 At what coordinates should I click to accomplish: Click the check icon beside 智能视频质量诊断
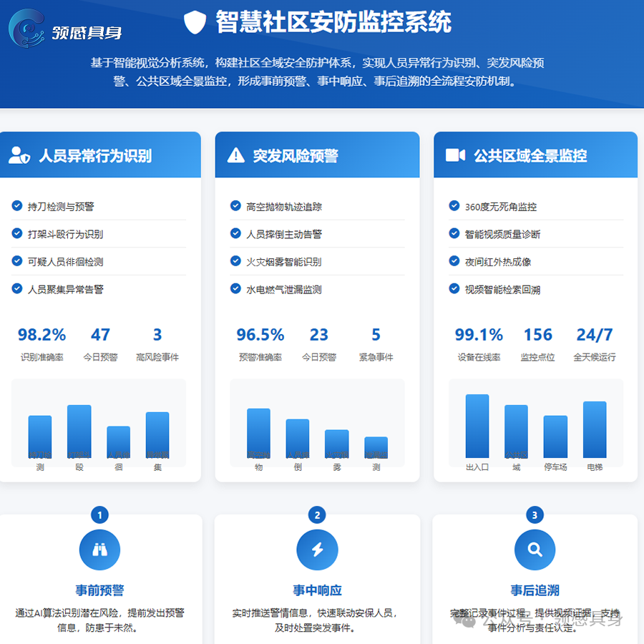454,233
